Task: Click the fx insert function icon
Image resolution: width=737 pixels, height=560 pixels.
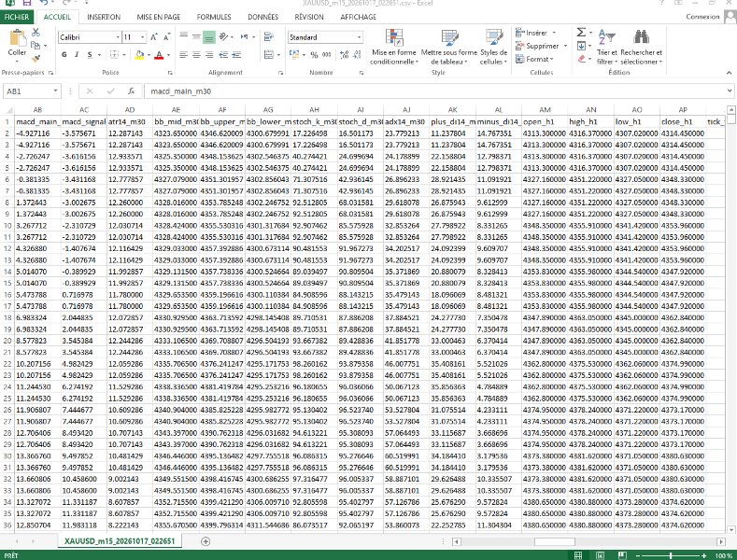Action: click(x=132, y=91)
